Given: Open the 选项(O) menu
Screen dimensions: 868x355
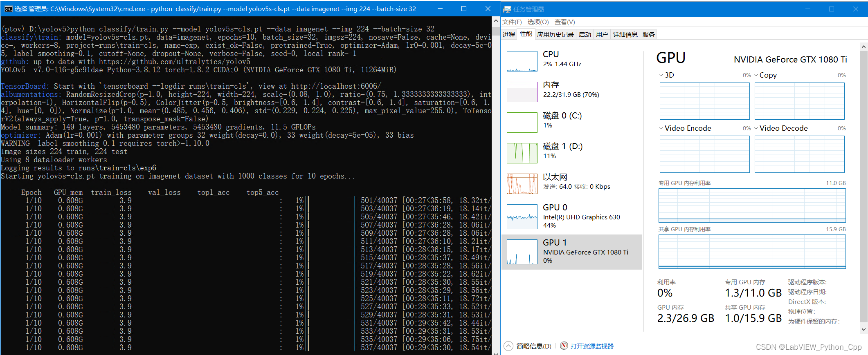Looking at the screenshot, I should 538,22.
